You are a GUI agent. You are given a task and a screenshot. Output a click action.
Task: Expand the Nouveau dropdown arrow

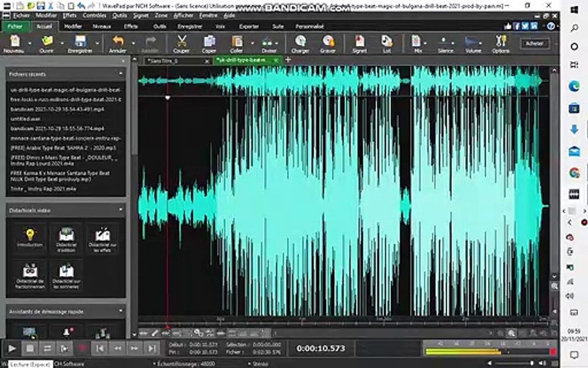[x=30, y=43]
